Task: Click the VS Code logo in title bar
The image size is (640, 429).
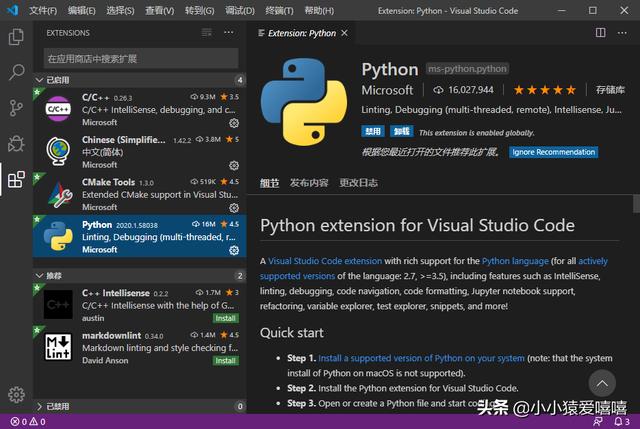Action: click(12, 10)
